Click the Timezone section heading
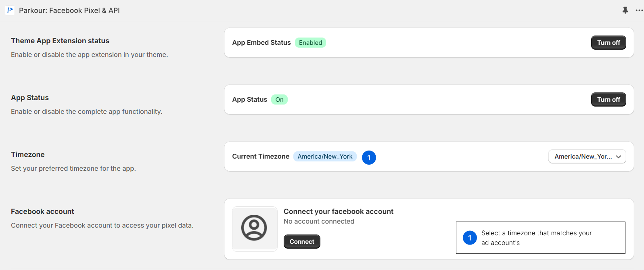Image resolution: width=644 pixels, height=270 pixels. click(x=28, y=155)
